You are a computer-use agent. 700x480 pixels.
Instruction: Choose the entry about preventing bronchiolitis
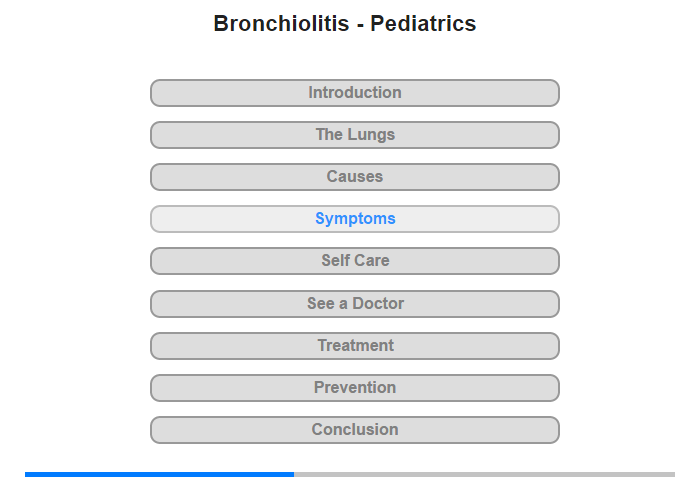pos(354,388)
